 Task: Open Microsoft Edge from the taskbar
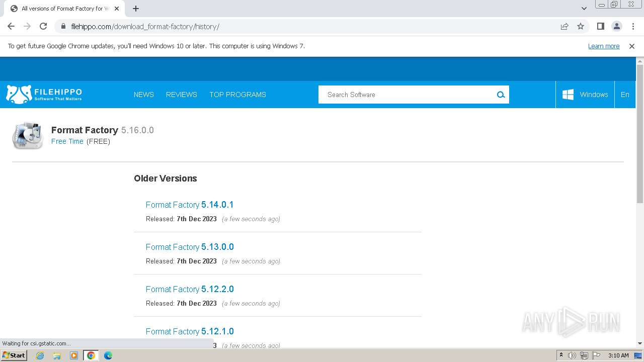click(108, 355)
